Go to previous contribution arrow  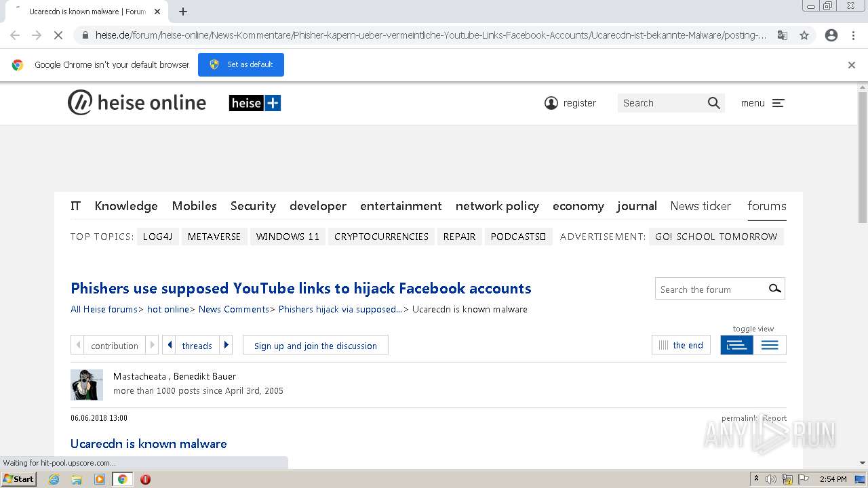click(x=77, y=345)
